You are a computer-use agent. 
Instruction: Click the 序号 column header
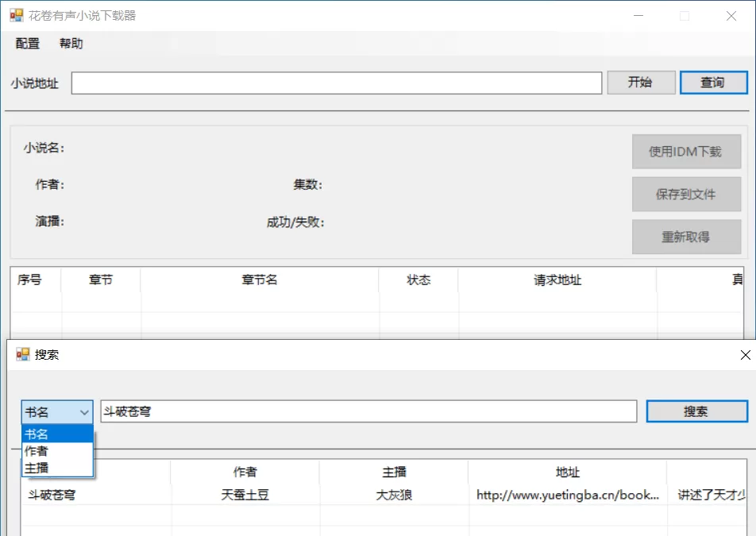coord(36,280)
